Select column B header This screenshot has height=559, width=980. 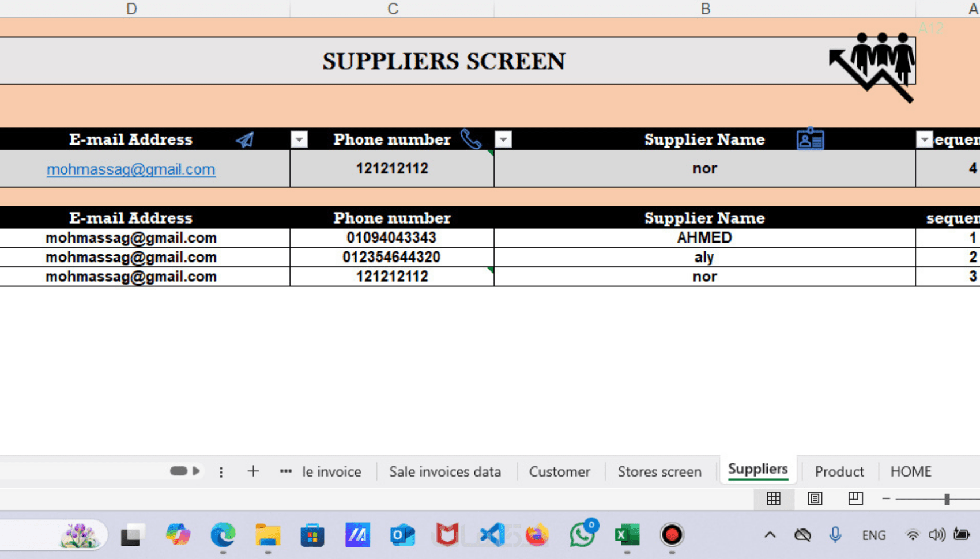[705, 9]
